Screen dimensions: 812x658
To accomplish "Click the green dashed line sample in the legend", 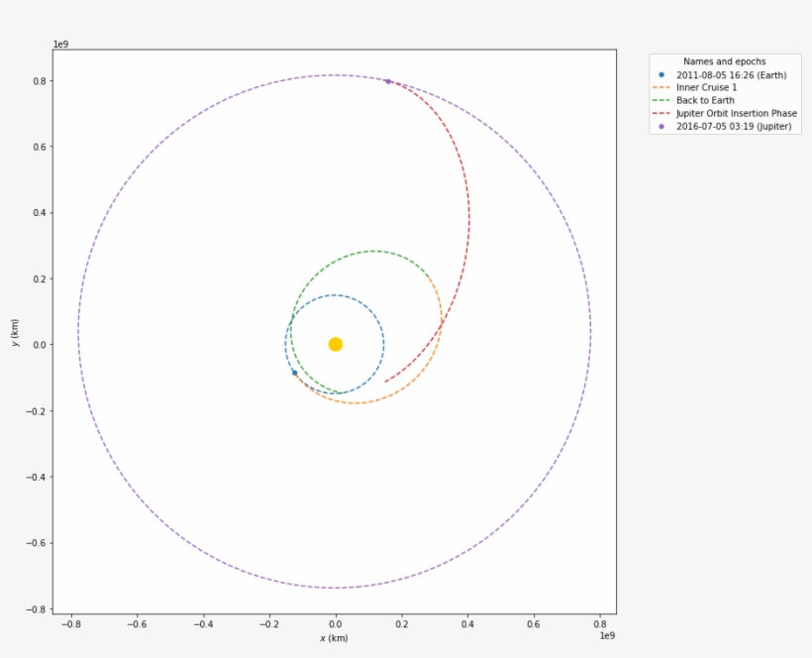I will tap(663, 100).
